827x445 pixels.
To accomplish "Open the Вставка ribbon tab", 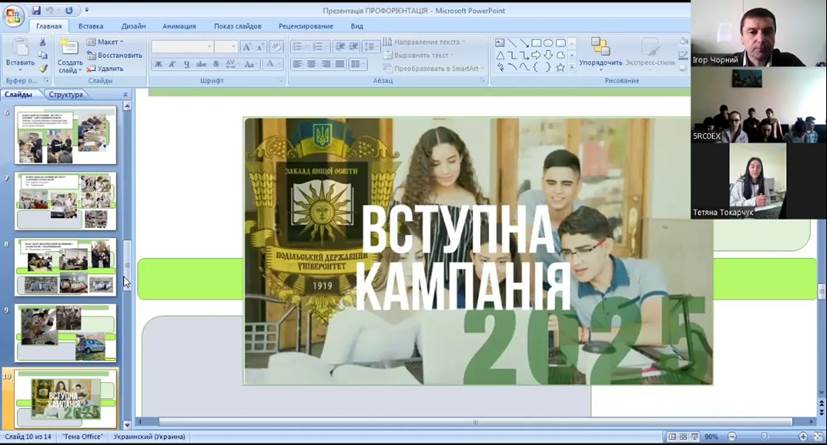I will [91, 26].
